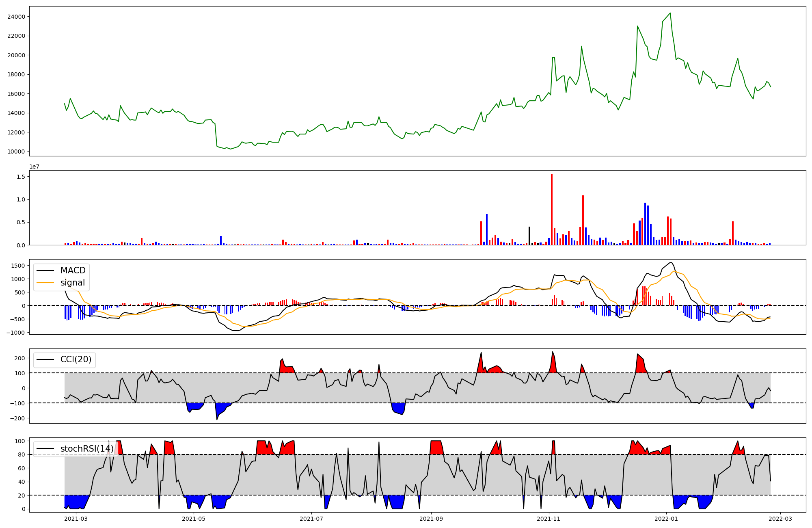
Task: Click the 2021-07 x-axis date tick label
Action: point(311,518)
